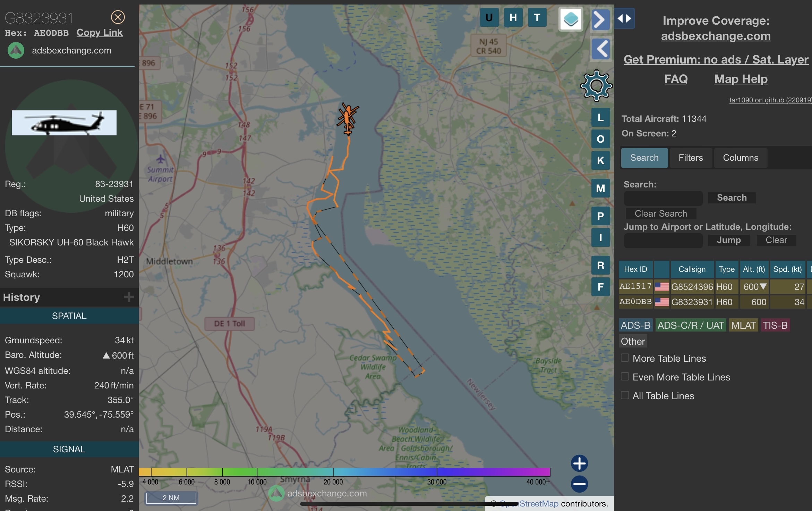Click the H map toggle button
Screen dimensions: 812x511
(513, 18)
